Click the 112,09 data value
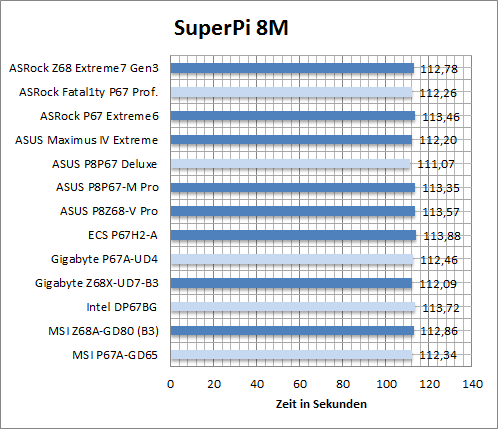This screenshot has width=498, height=429. click(438, 284)
